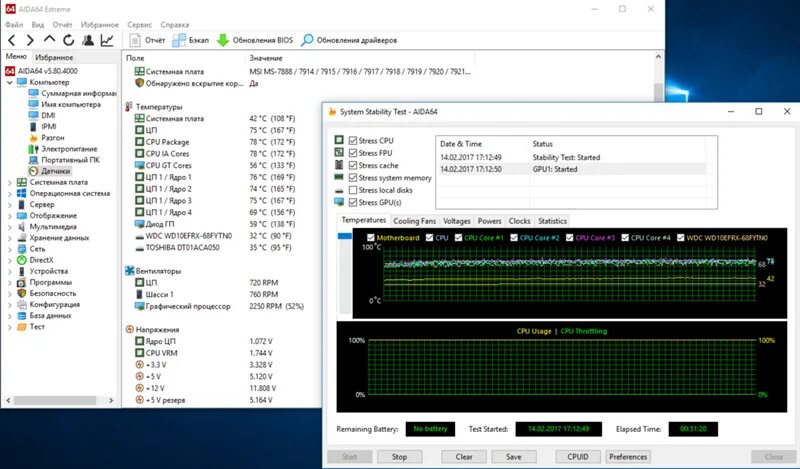Open the Справка menu
Image resolution: width=800 pixels, height=469 pixels.
tap(174, 24)
